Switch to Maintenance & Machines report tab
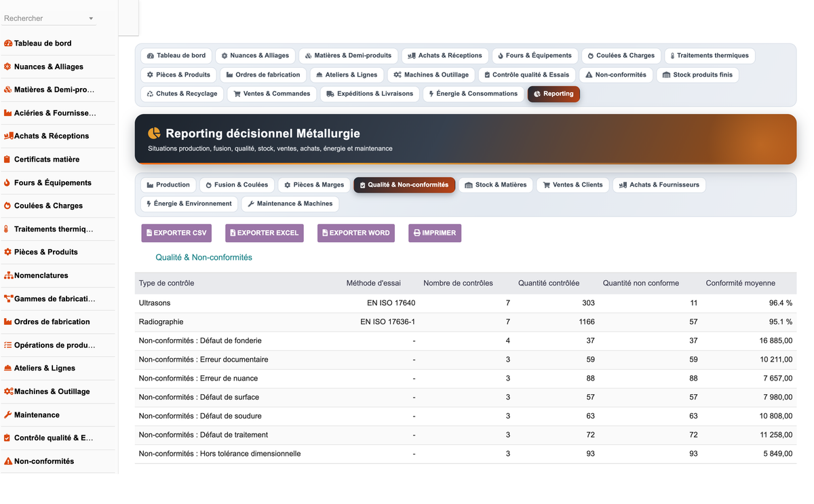This screenshot has height=504, width=814. point(290,203)
